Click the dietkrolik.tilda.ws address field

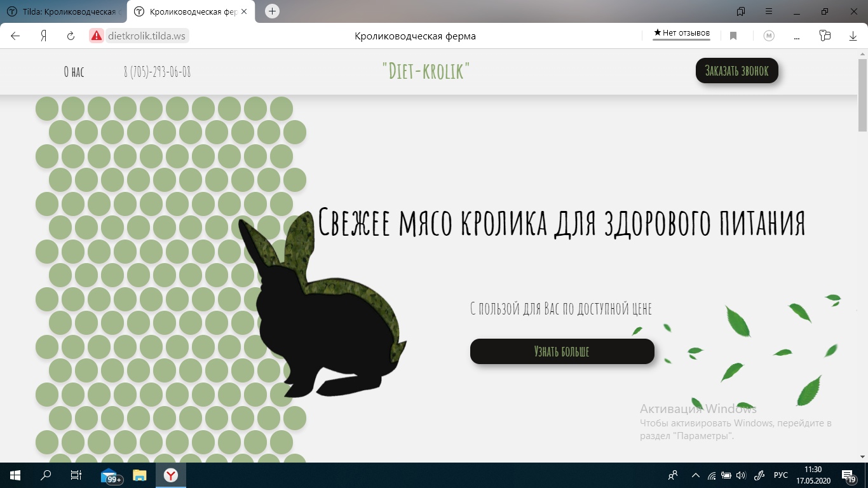(x=147, y=36)
